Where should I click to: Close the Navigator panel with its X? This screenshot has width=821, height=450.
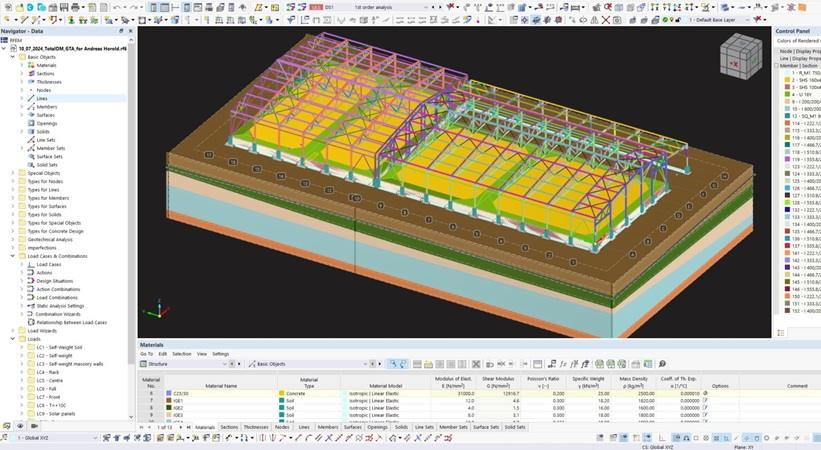(130, 31)
